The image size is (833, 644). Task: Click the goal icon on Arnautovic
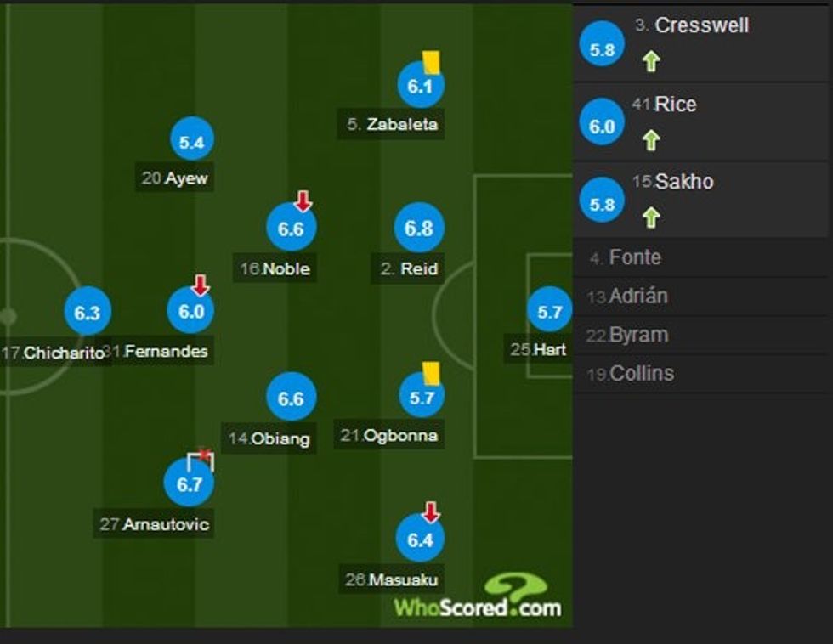point(201,460)
